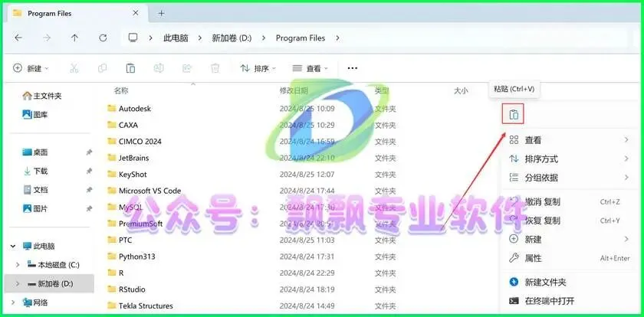Screen dimensions: 644x317
Task: Sort by 大小 column header
Action: pyautogui.click(x=461, y=90)
